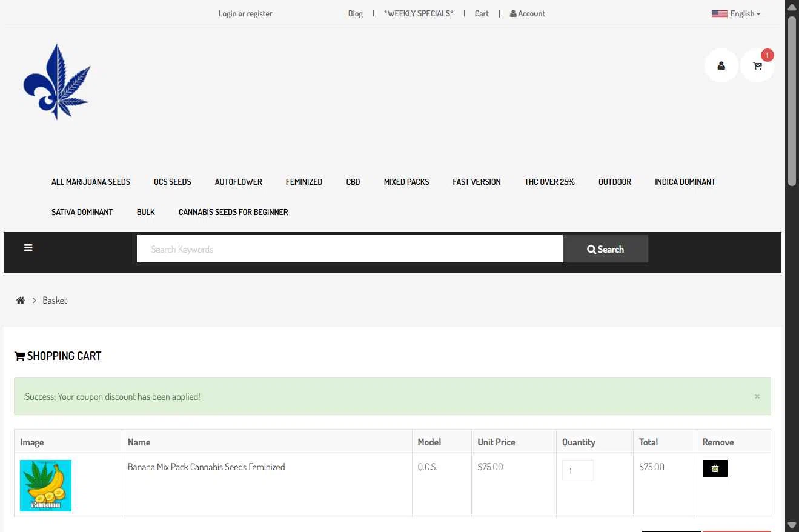
Task: Open THC OVER 25% category
Action: [x=549, y=182]
